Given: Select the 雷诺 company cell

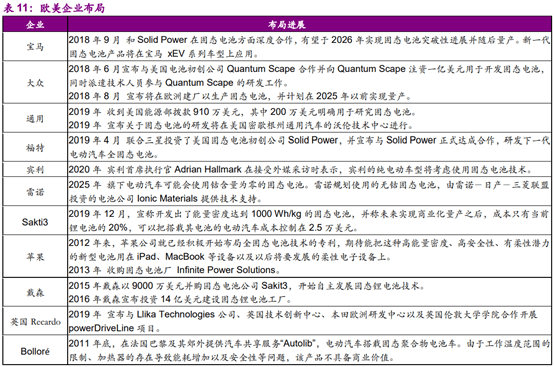Looking at the screenshot, I should coord(35,192).
